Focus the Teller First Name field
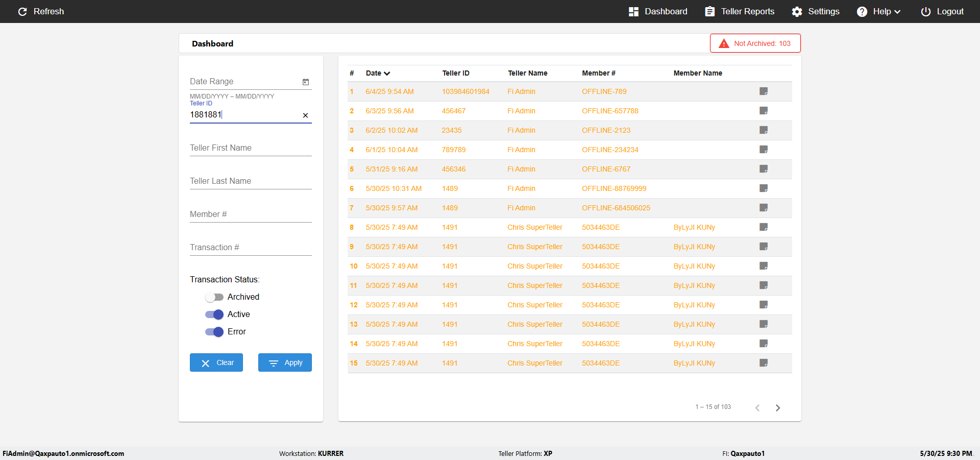 coord(251,148)
